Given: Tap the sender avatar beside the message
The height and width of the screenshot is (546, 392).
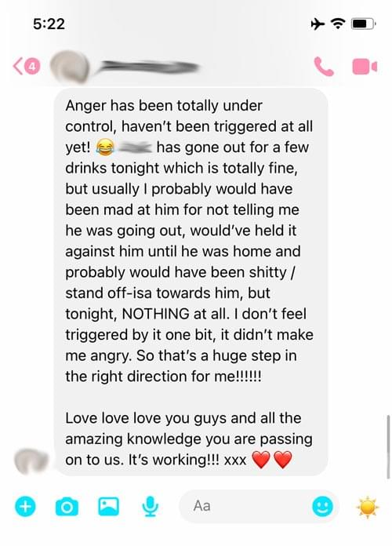Looking at the screenshot, I should (x=31, y=461).
